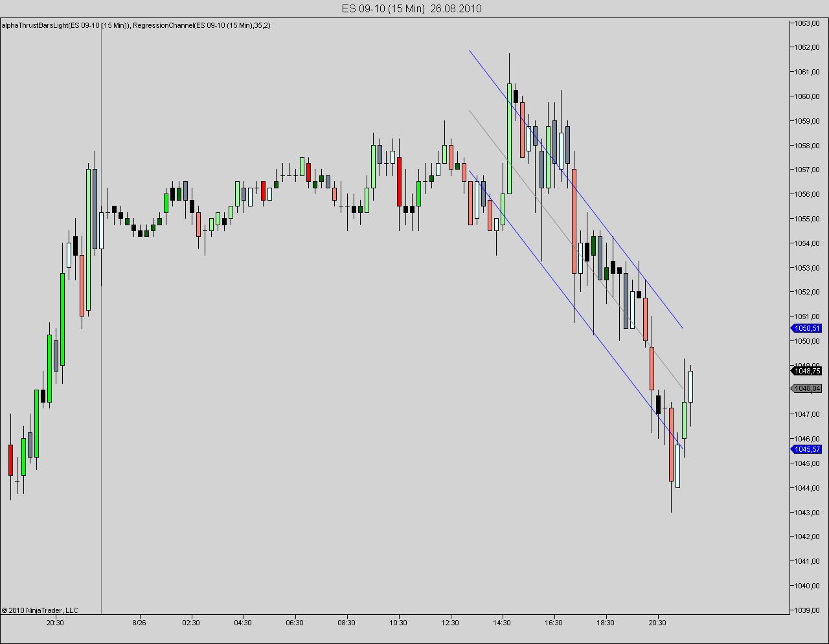Click the blue 1050,51 price marker
829x644 pixels.
[x=808, y=329]
